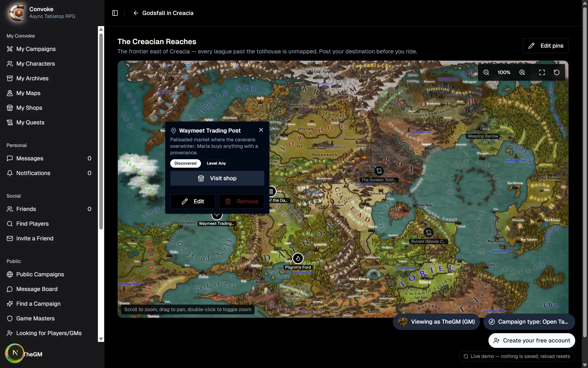
Task: Open My Campaigns
Action: [x=49, y=49]
